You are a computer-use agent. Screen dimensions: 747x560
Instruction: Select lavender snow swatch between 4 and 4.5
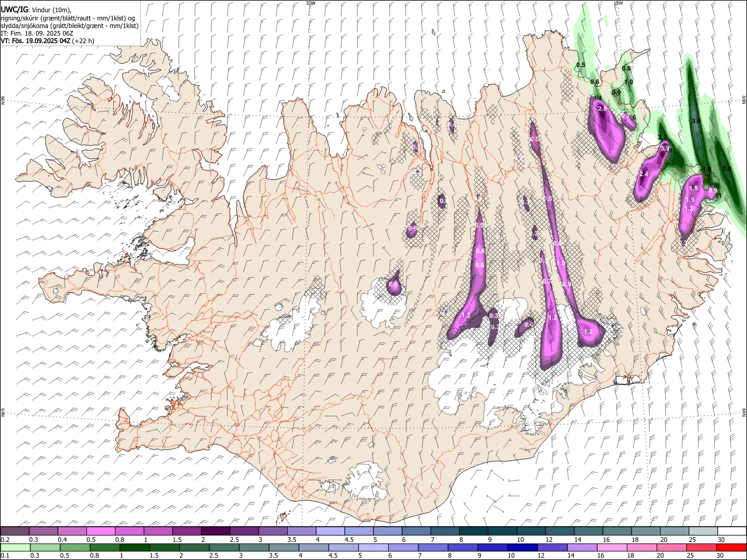point(330,531)
